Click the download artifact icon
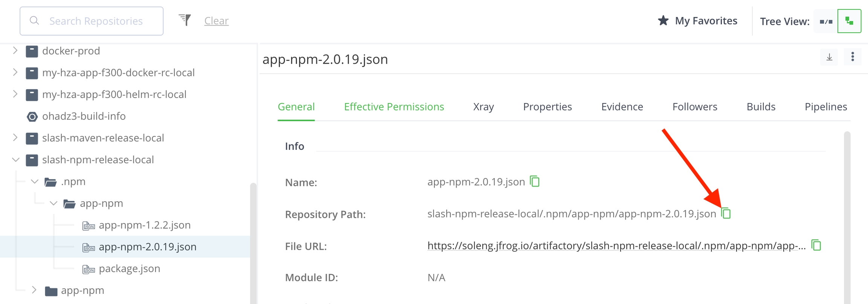This screenshot has height=304, width=868. point(829,57)
